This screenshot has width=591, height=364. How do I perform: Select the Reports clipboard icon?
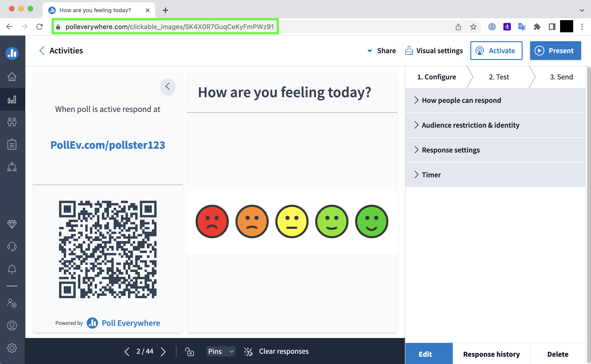tap(12, 144)
